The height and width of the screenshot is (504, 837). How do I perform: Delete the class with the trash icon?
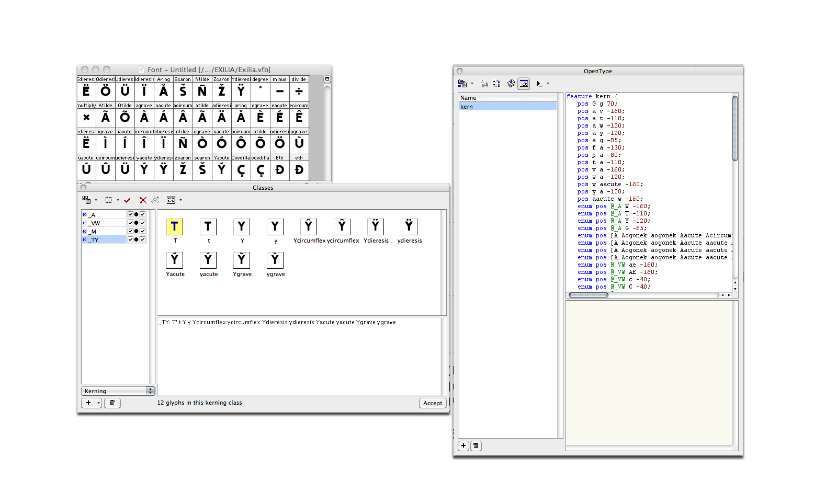click(x=112, y=403)
